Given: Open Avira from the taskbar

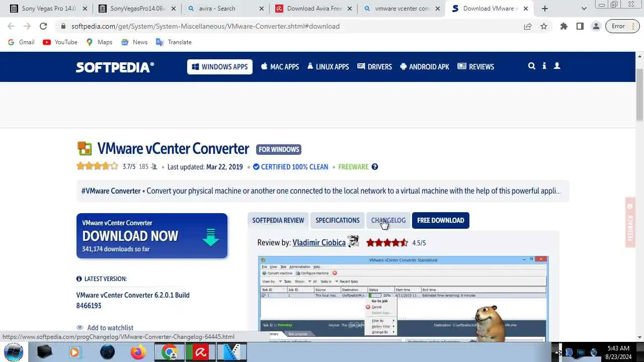Looking at the screenshot, I should [201, 351].
